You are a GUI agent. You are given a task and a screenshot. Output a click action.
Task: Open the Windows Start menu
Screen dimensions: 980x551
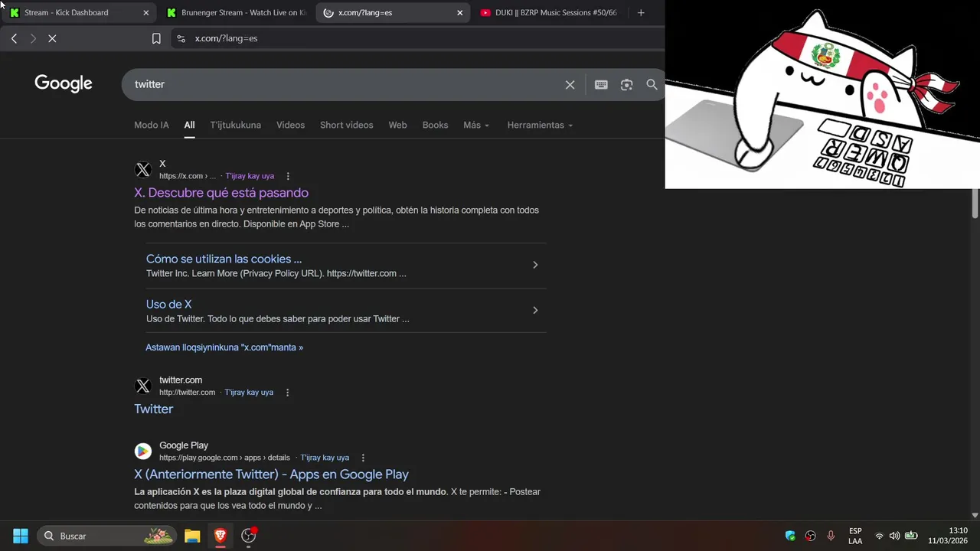tap(21, 536)
